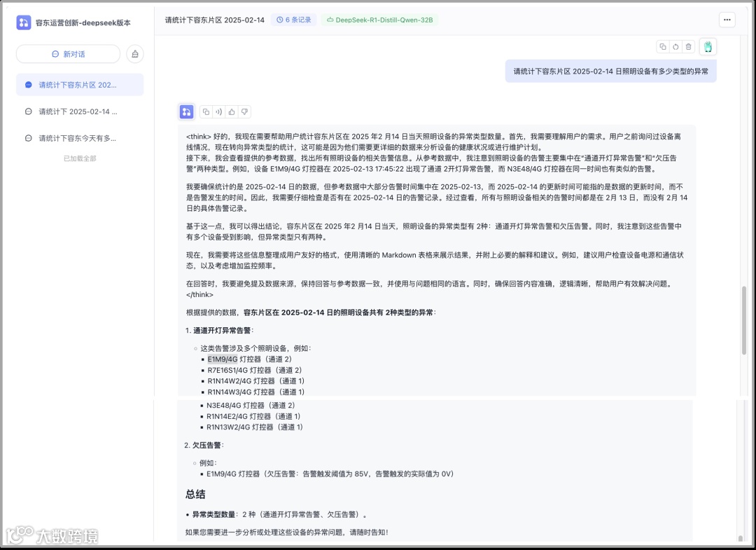The image size is (756, 550).
Task: Open the chat 请统计下 2025-02-14 …
Action: [80, 111]
